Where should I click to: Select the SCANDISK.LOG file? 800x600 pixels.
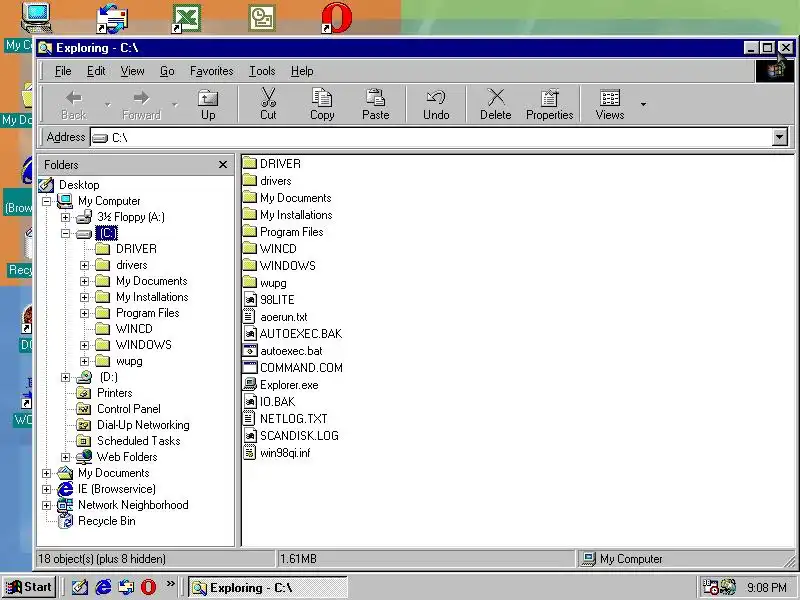[x=291, y=436]
